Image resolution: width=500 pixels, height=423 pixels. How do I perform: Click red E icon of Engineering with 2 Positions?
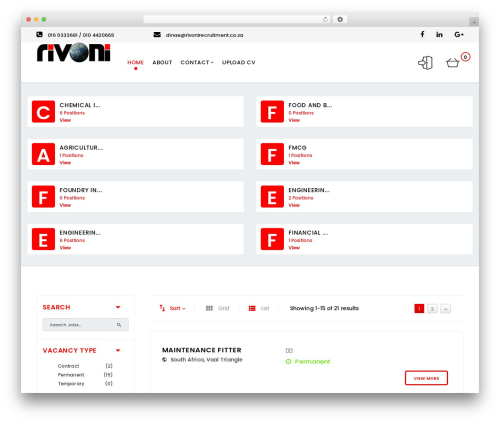click(272, 197)
